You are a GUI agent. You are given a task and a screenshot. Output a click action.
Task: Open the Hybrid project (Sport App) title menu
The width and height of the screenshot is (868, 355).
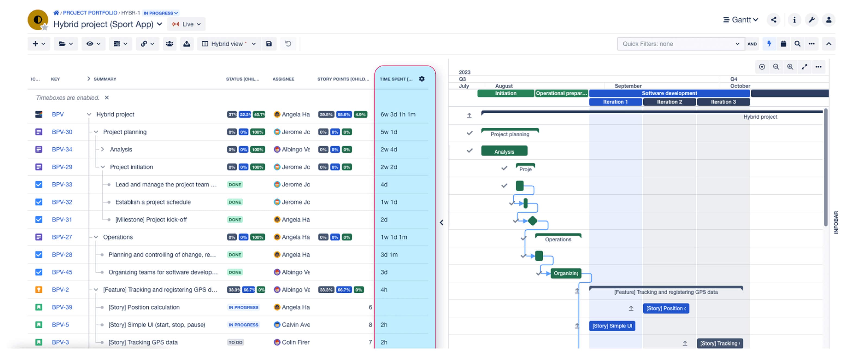[108, 24]
